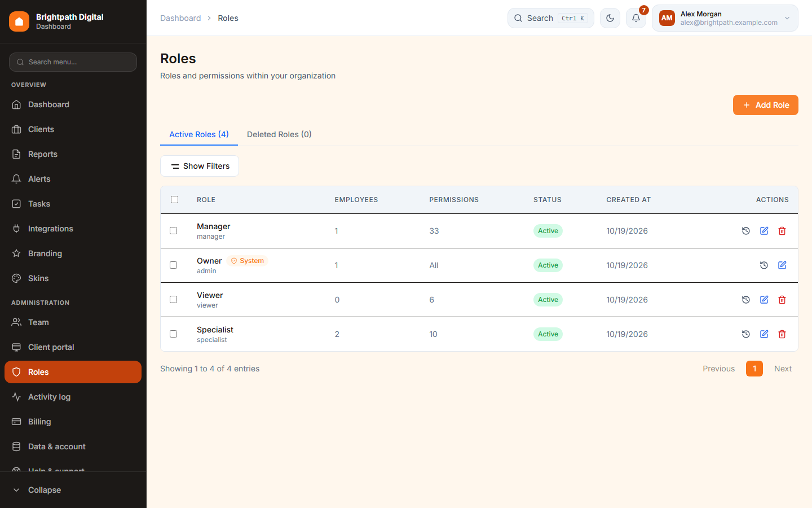Select page 1 in pagination
This screenshot has height=508, width=812.
coord(754,369)
